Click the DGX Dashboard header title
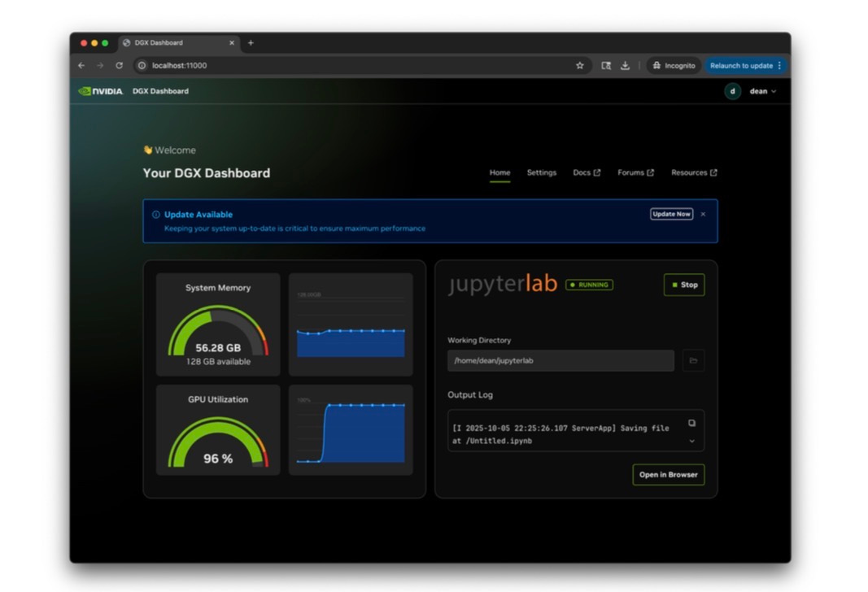Image resolution: width=868 pixels, height=592 pixels. point(160,91)
